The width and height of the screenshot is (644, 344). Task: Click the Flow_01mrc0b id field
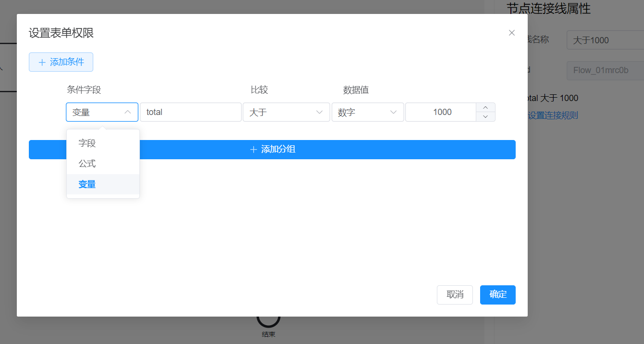coord(605,70)
